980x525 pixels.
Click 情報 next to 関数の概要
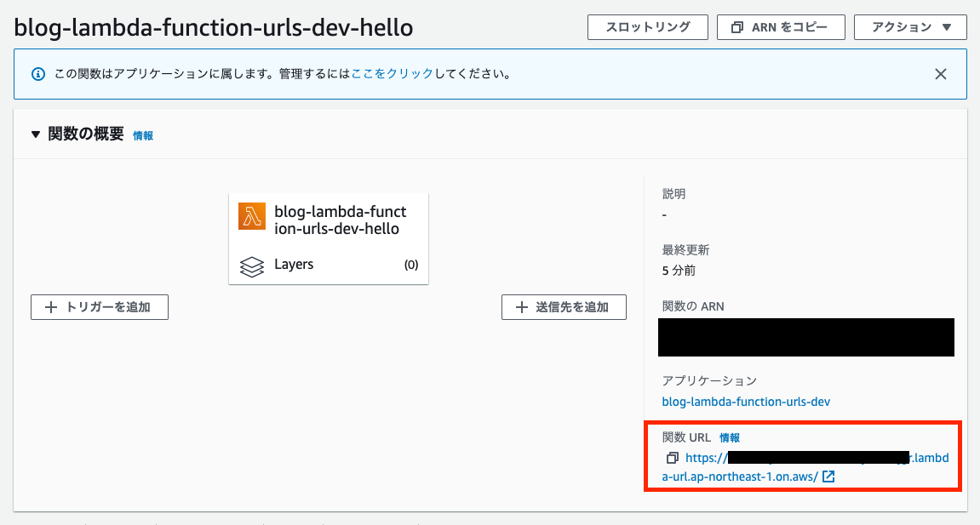(x=143, y=134)
